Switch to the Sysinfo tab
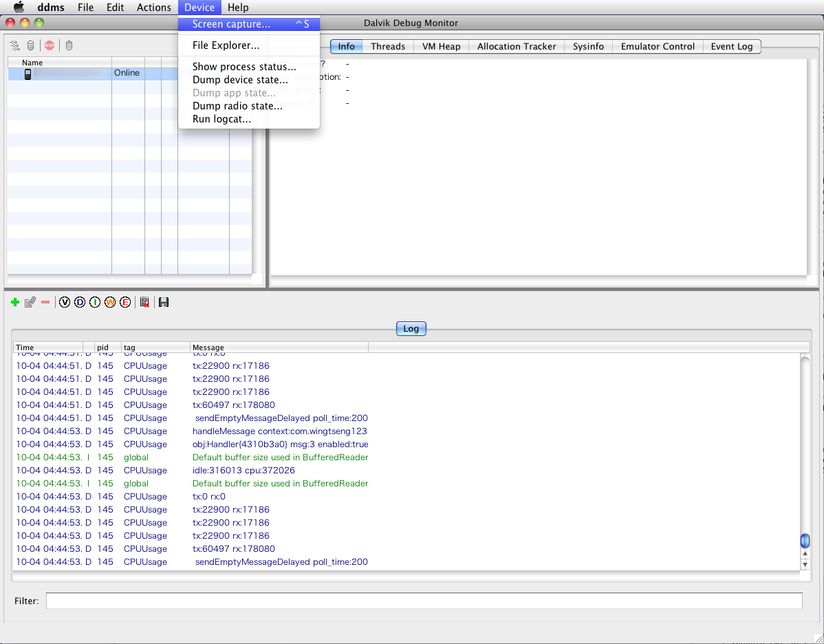The image size is (824, 644). click(x=589, y=46)
